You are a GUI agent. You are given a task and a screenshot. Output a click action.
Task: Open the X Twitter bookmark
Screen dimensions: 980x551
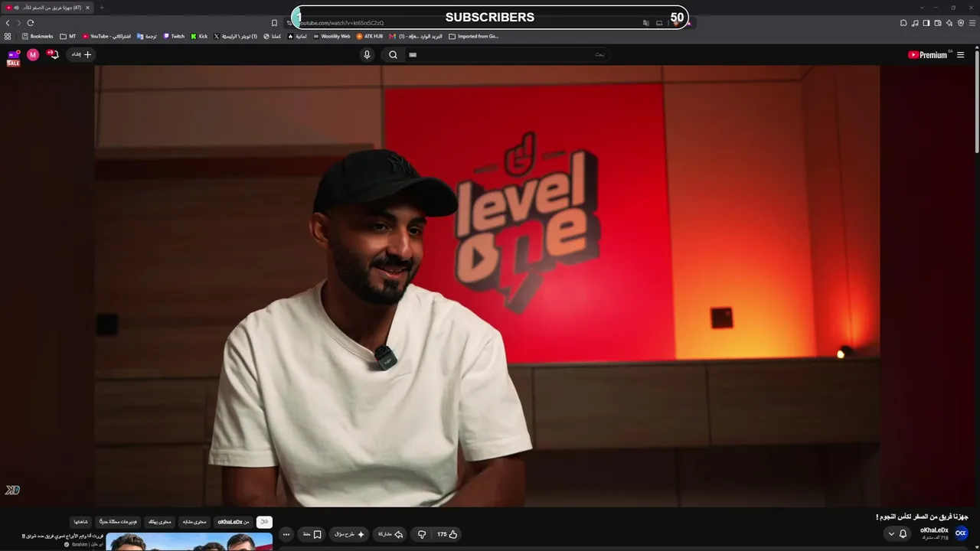click(x=235, y=36)
